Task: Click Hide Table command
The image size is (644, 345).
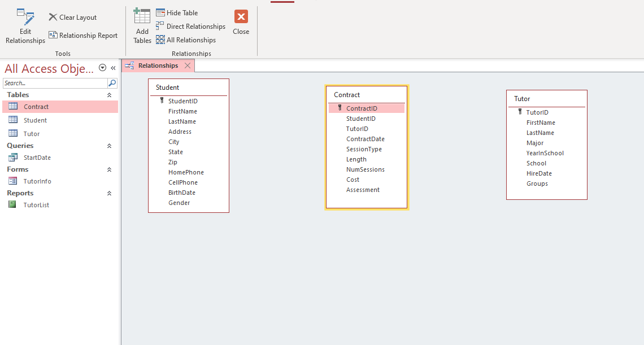Action: (177, 13)
